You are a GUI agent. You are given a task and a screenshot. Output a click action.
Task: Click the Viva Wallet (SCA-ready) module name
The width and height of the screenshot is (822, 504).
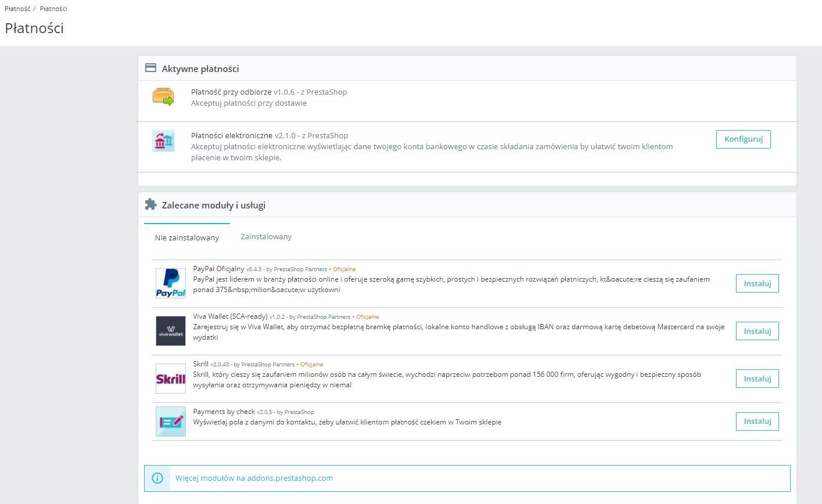pos(230,316)
